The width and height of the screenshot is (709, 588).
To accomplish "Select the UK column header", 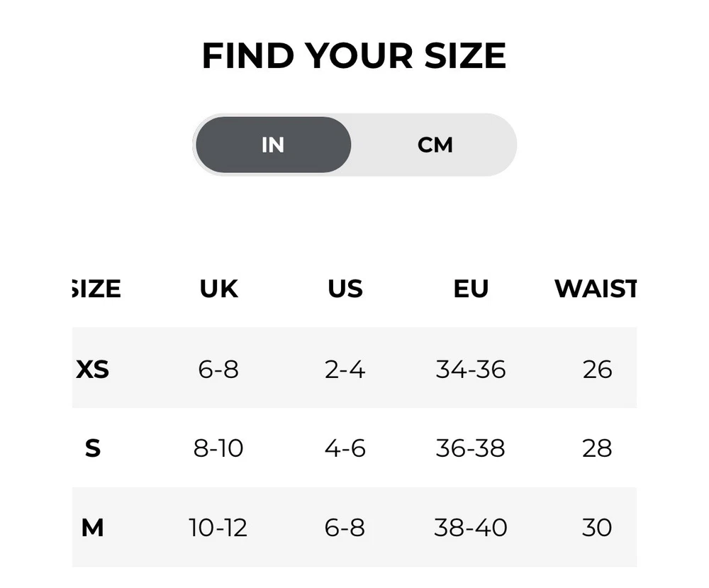I will [219, 289].
